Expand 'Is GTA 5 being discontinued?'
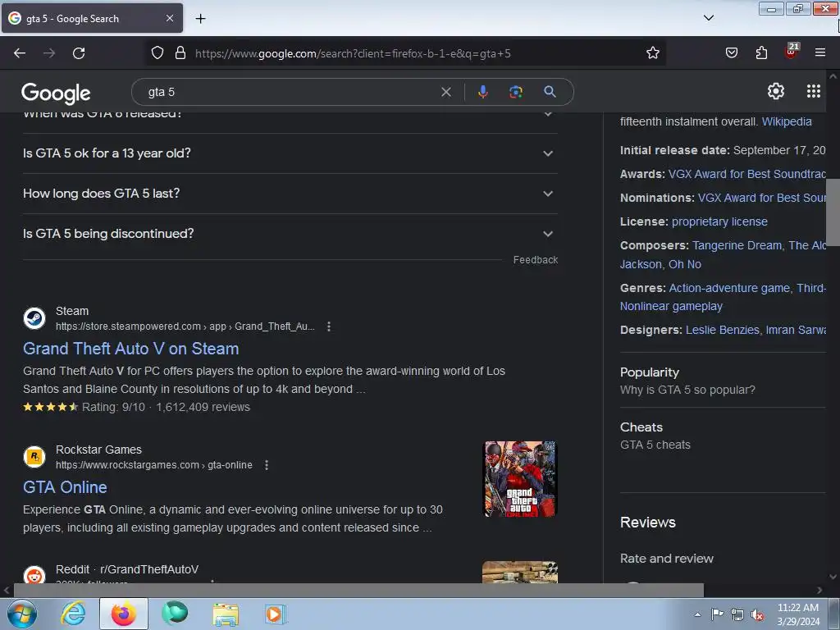 click(x=290, y=234)
